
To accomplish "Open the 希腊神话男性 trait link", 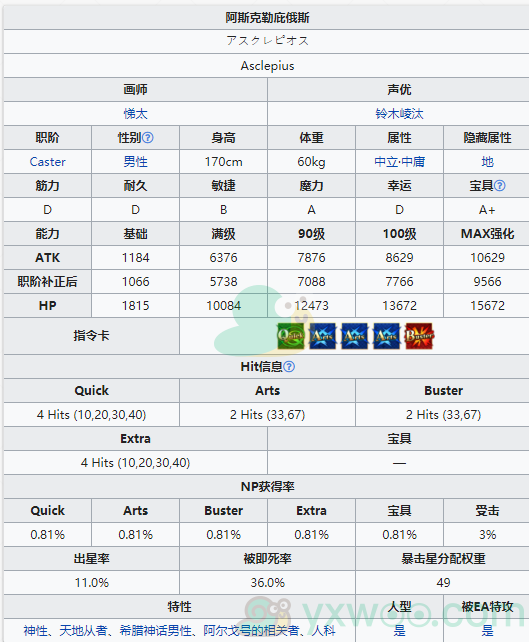I will [156, 631].
